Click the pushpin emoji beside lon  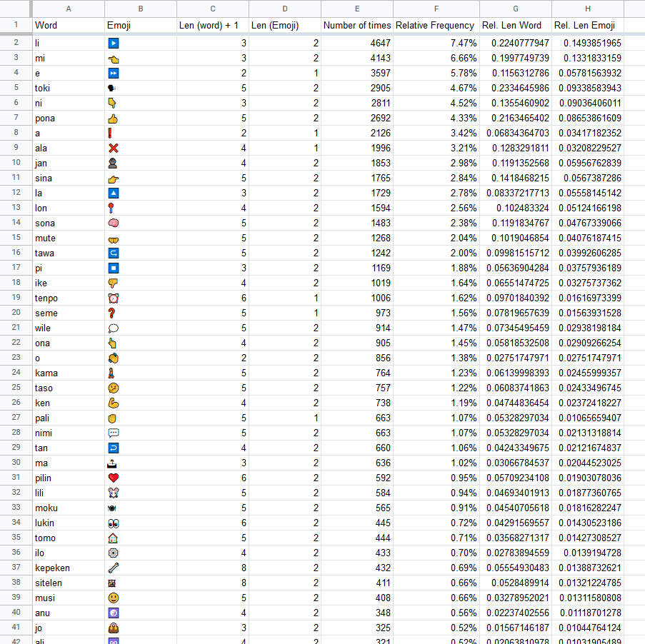(111, 208)
